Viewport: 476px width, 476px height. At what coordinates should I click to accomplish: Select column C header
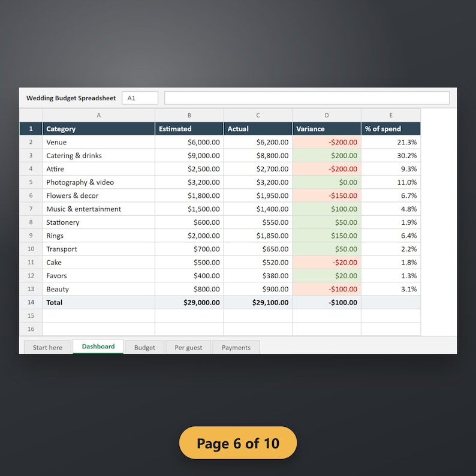click(258, 115)
